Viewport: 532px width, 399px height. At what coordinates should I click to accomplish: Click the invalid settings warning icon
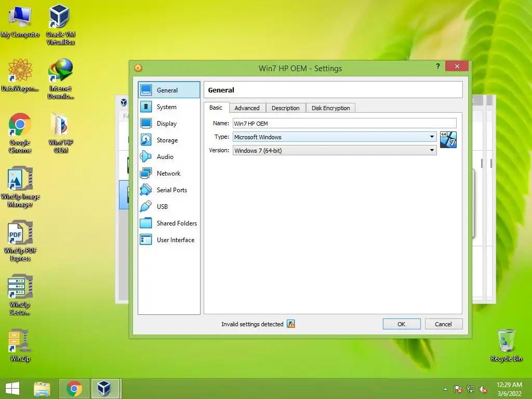(x=291, y=324)
